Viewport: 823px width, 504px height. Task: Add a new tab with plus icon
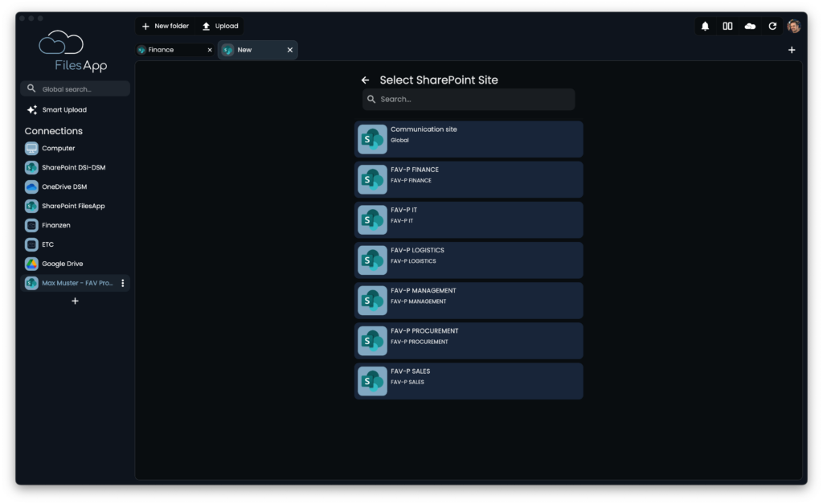point(792,50)
